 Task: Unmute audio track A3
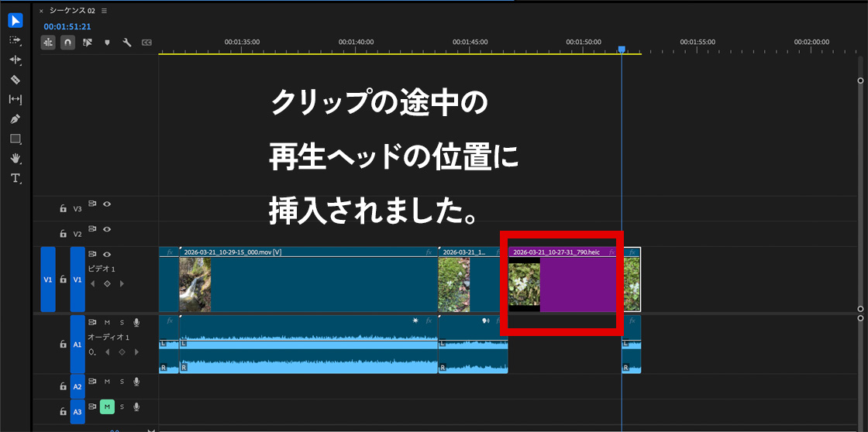coord(107,406)
